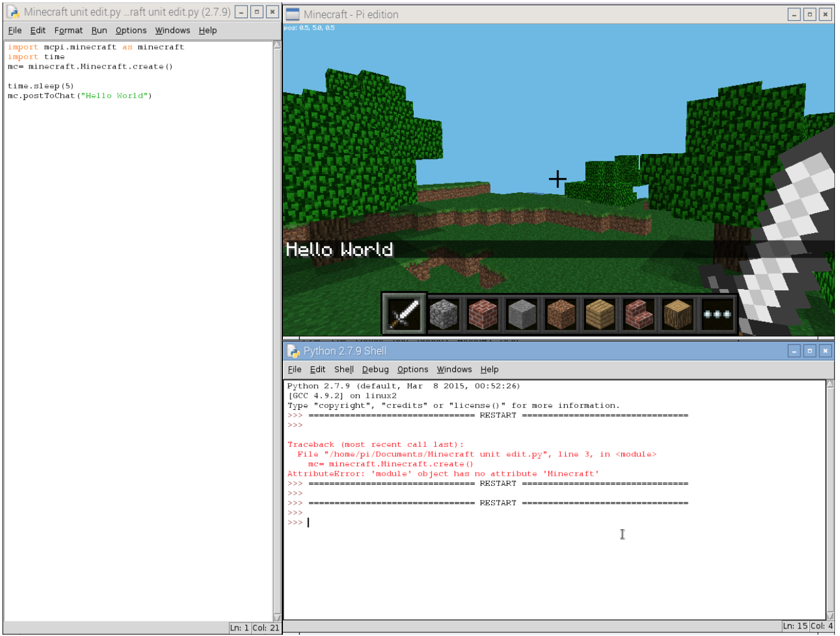Screen dimensions: 840x636
Task: Select the smooth stone block in hotbar
Action: click(522, 314)
